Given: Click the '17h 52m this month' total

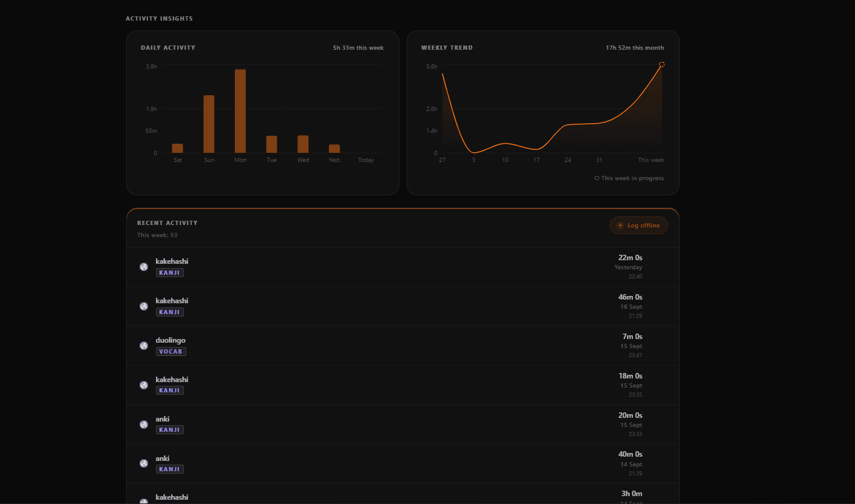Looking at the screenshot, I should [x=635, y=47].
